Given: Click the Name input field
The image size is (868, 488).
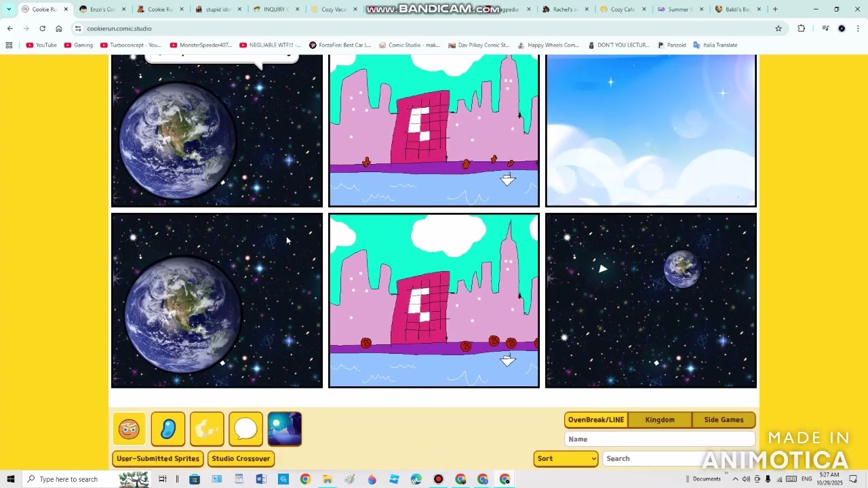Looking at the screenshot, I should (659, 439).
